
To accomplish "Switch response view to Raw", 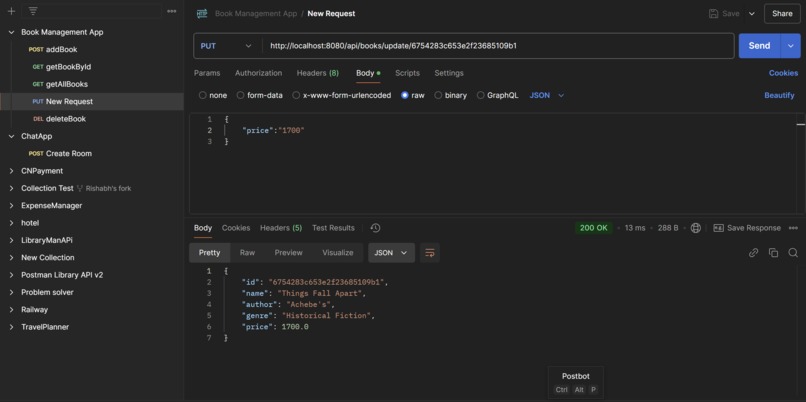I will point(247,253).
